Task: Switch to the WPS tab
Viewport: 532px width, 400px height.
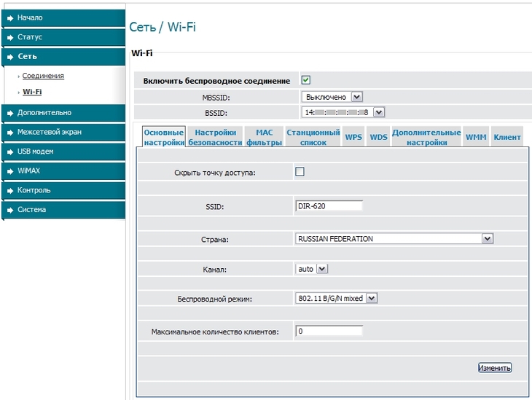Action: (x=353, y=137)
